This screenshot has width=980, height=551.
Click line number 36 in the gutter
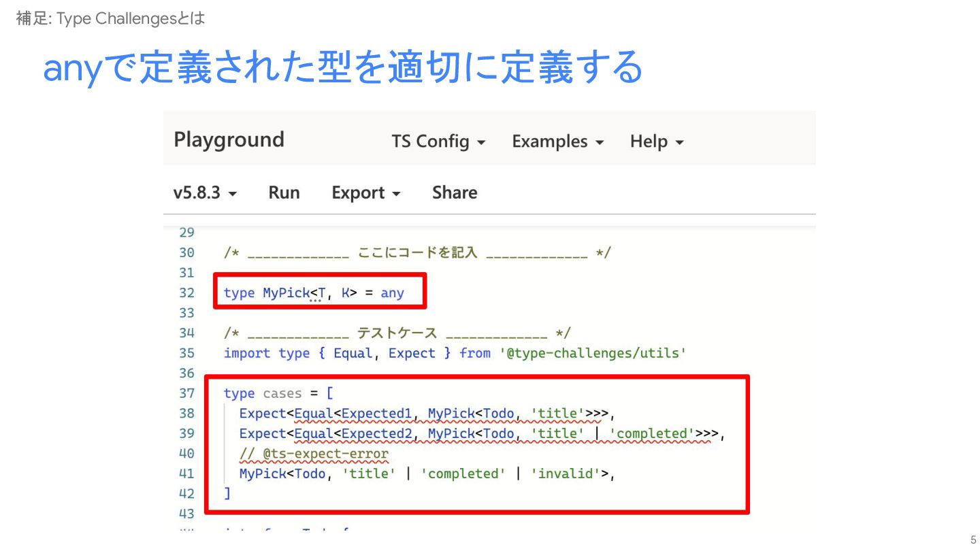[x=186, y=373]
